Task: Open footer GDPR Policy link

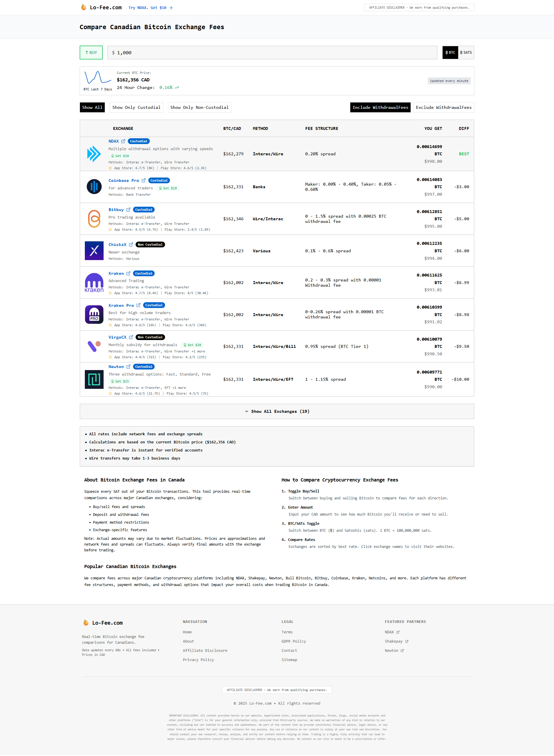Action: 294,641
